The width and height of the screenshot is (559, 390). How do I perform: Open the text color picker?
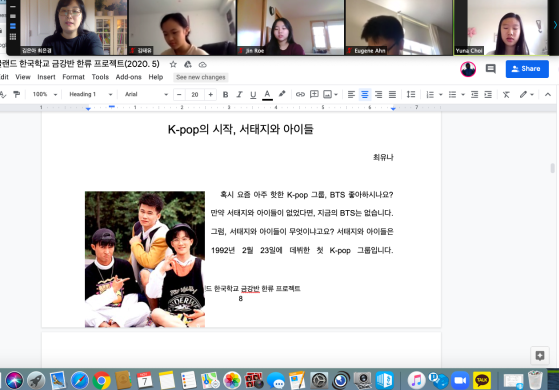(x=267, y=94)
